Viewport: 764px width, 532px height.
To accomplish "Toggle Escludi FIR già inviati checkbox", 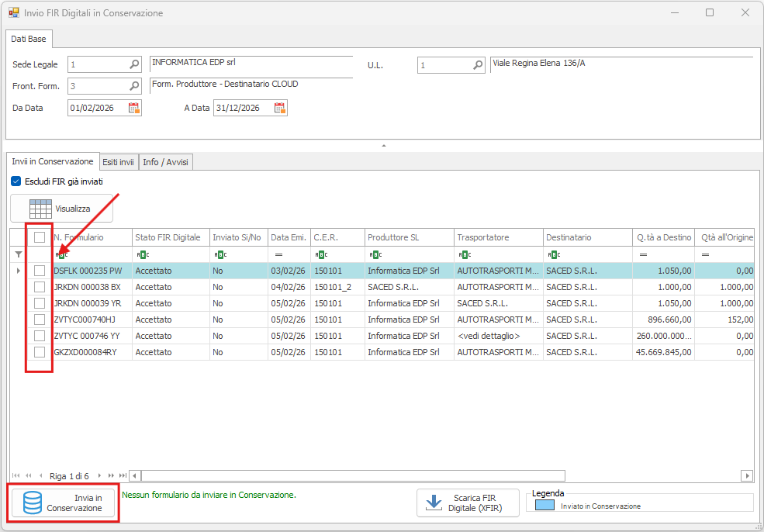I will tap(16, 181).
